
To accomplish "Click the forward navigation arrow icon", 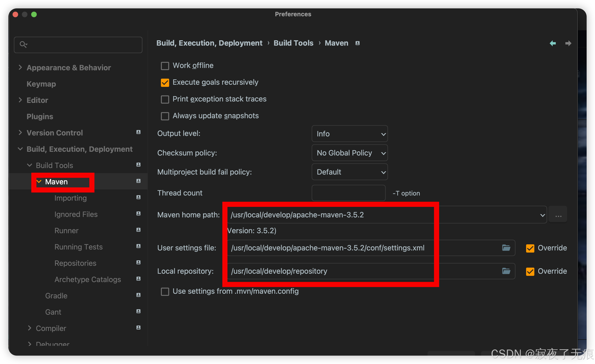I will [568, 43].
